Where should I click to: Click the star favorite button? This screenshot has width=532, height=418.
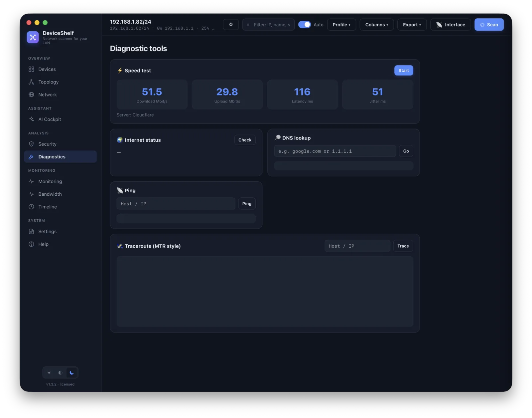tap(231, 25)
